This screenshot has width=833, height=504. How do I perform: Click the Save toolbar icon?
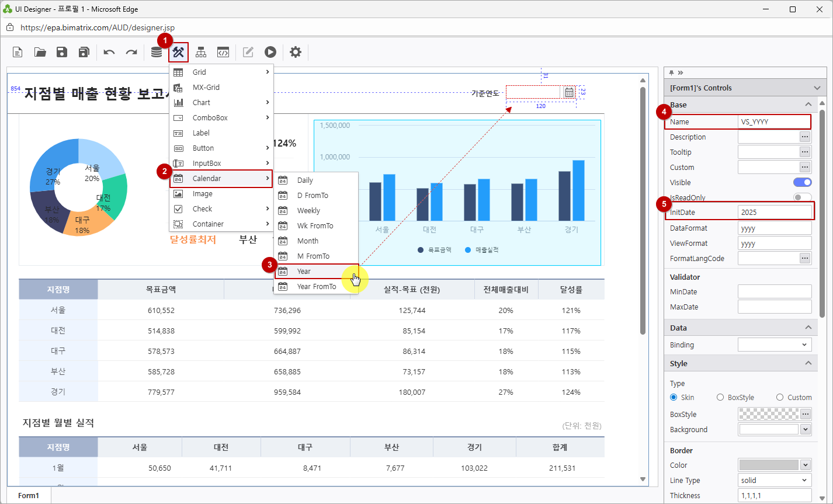click(62, 52)
